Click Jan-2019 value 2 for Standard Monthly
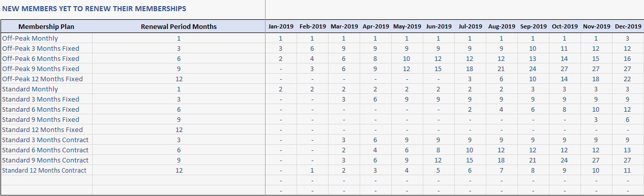644x196 pixels. (280, 89)
